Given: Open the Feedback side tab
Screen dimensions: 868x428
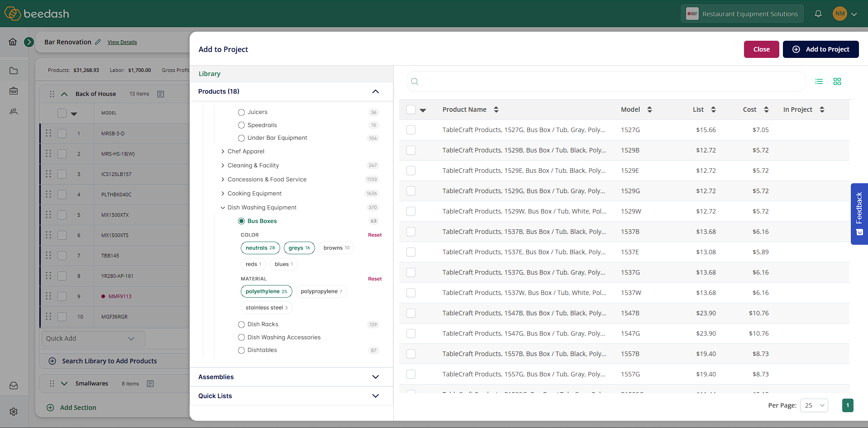Looking at the screenshot, I should tap(859, 214).
